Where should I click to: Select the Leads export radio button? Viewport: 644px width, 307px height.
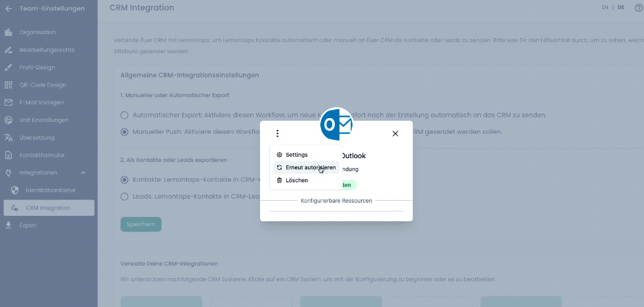click(124, 197)
